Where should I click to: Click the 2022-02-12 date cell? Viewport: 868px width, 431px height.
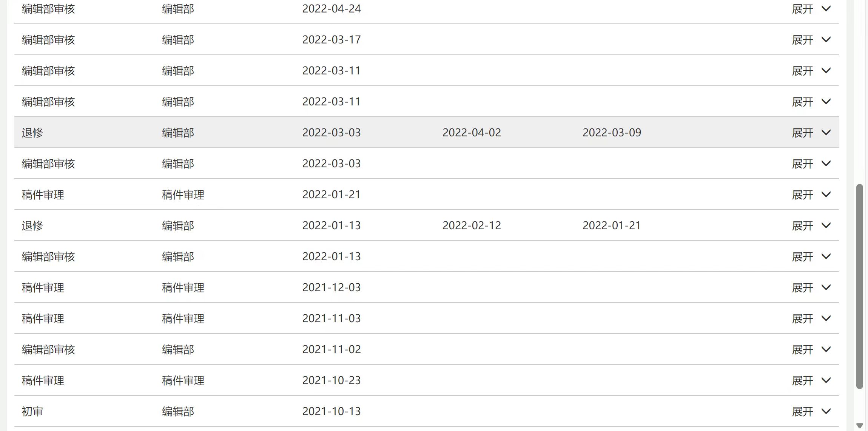click(472, 226)
